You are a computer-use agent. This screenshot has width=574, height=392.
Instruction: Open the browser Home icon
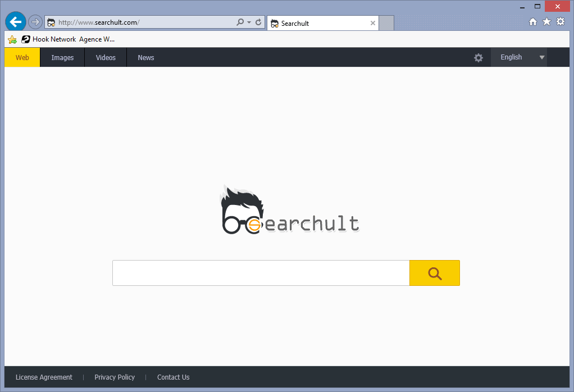pyautogui.click(x=533, y=22)
